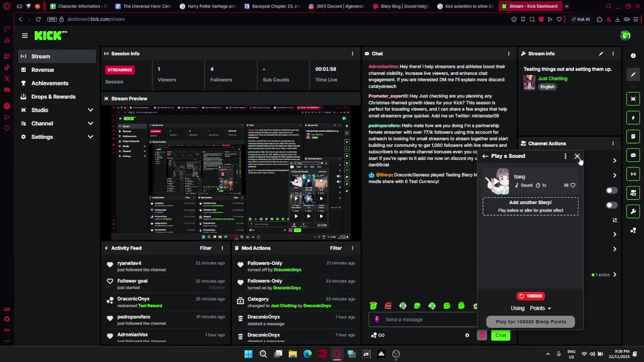Click Play for 100000 Blerp Points button
644x362 pixels.
tap(531, 322)
